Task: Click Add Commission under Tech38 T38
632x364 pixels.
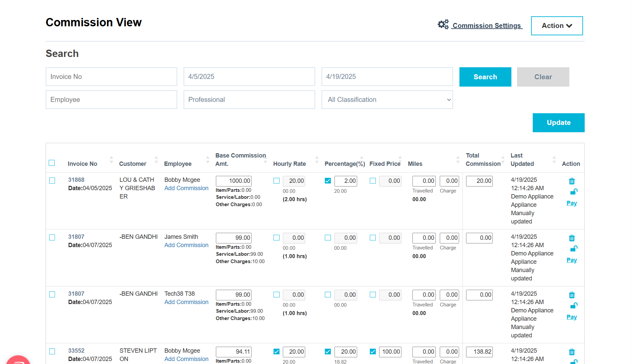Action: coord(186,302)
